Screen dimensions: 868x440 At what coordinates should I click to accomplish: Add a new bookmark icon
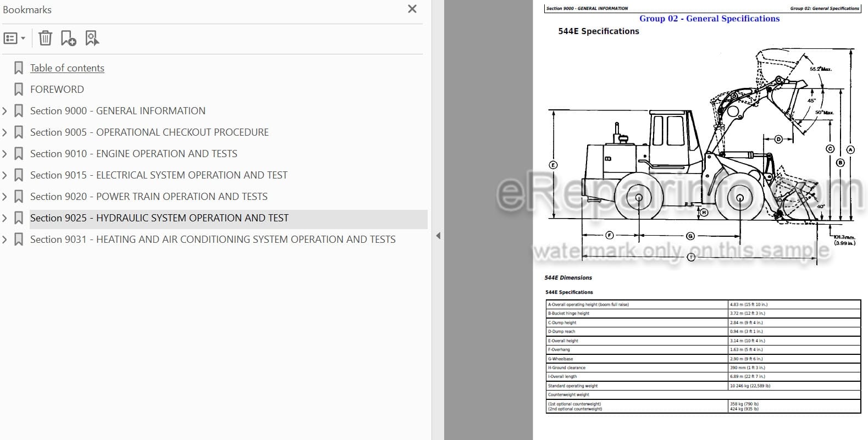pyautogui.click(x=68, y=38)
